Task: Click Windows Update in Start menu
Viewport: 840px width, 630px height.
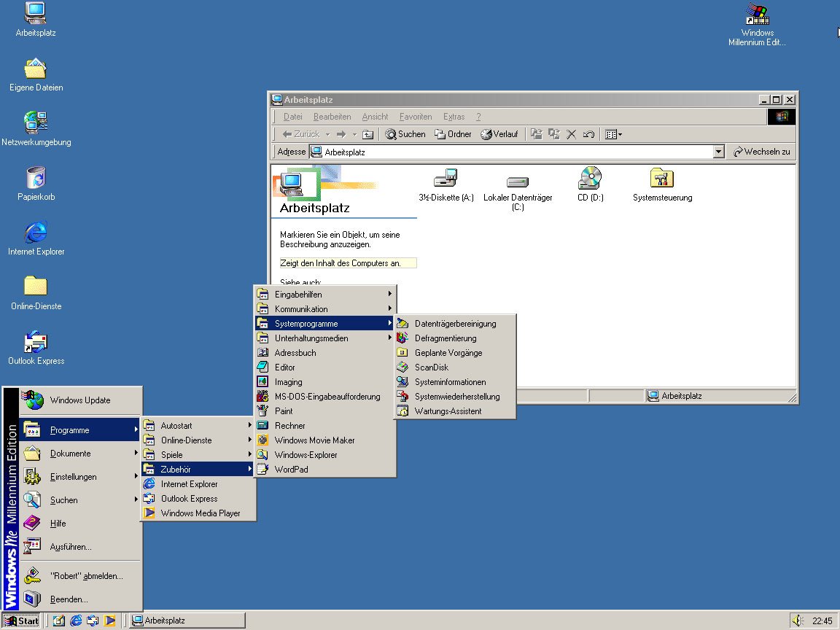Action: (80, 400)
